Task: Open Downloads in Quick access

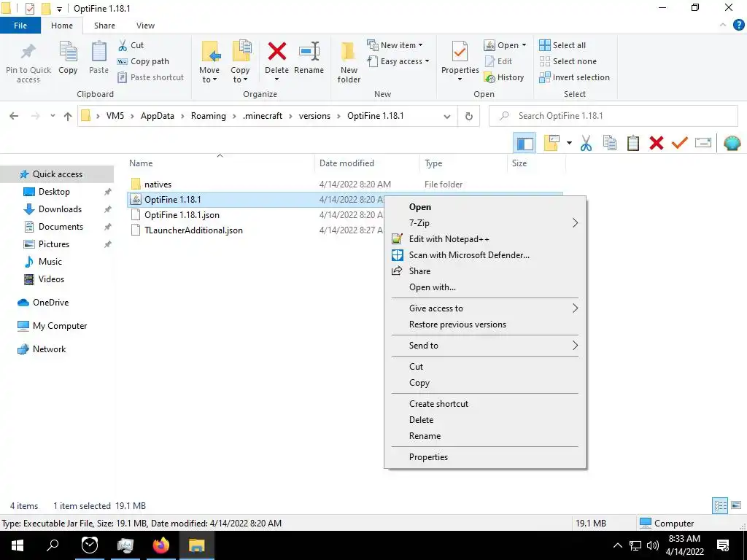Action: coord(60,209)
